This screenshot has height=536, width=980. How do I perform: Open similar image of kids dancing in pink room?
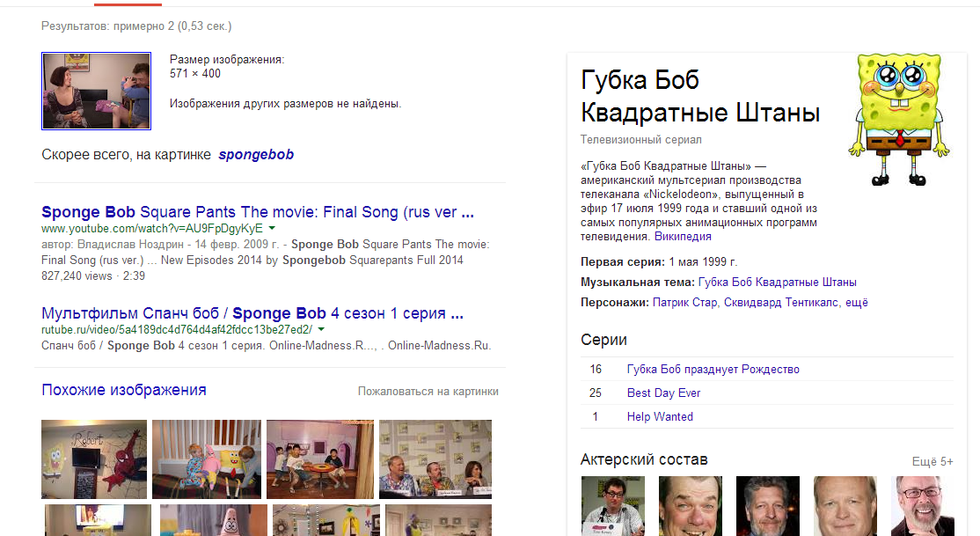[x=320, y=459]
